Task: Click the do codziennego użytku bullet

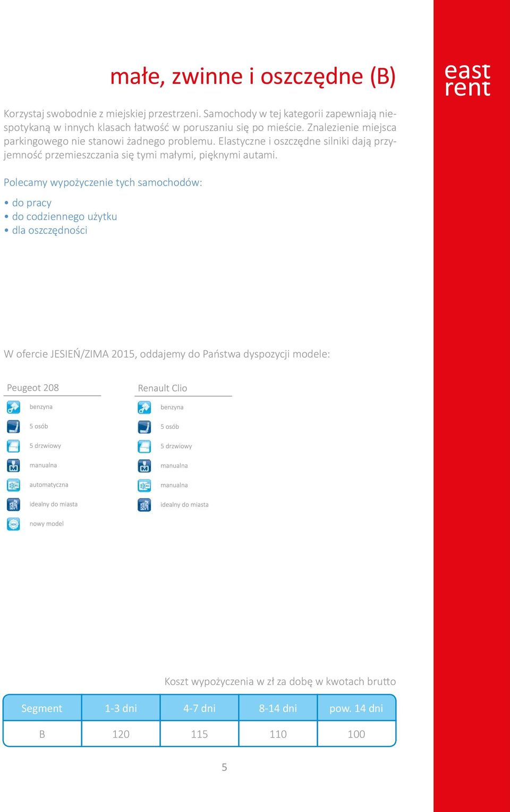Action: 61,217
